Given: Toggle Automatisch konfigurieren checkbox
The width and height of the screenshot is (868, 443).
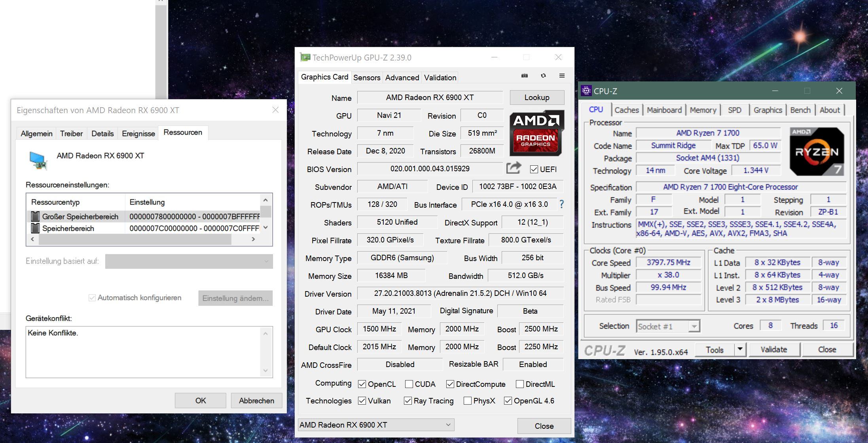Looking at the screenshot, I should (92, 297).
